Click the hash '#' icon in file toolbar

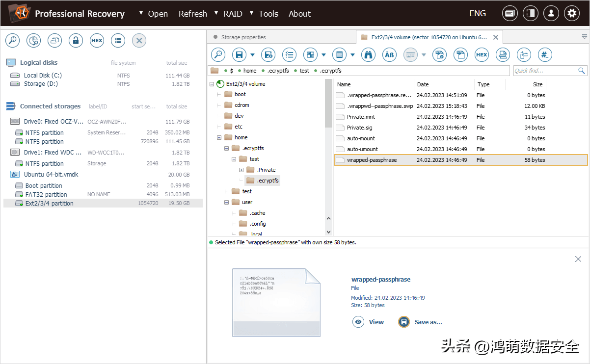545,54
